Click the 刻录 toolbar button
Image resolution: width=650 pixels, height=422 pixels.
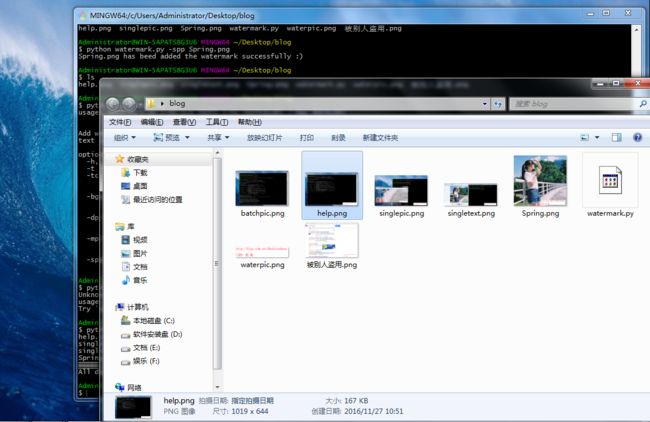pyautogui.click(x=338, y=138)
